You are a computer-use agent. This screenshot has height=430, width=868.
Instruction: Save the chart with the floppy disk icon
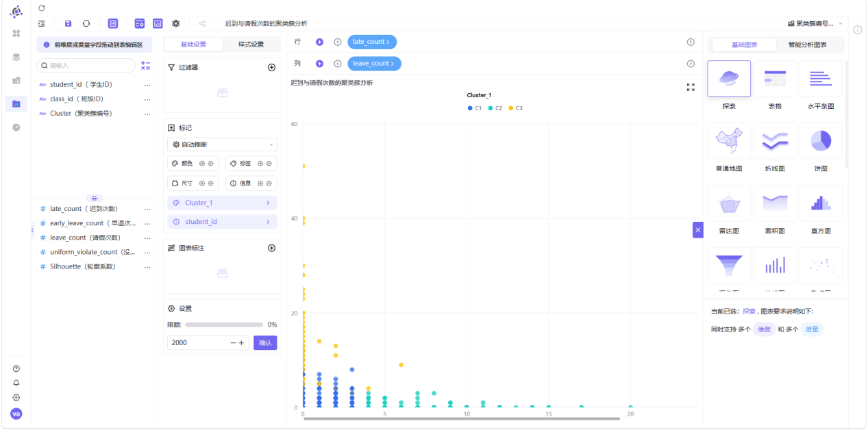(x=68, y=23)
